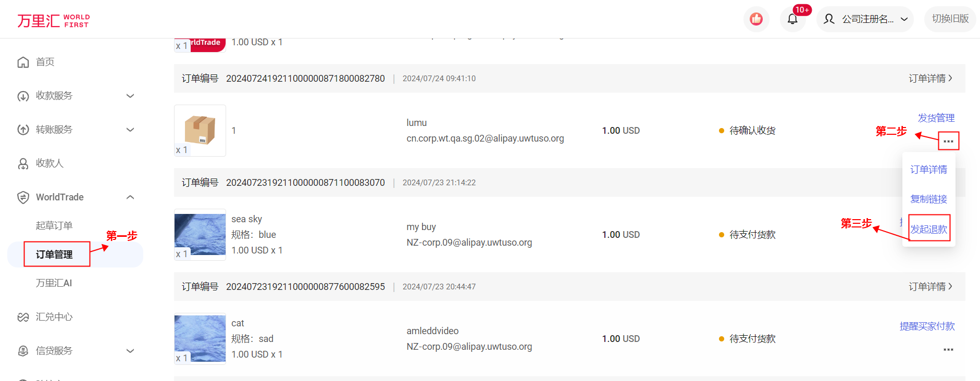Click the home icon beside 首页
The height and width of the screenshot is (381, 980).
click(23, 62)
